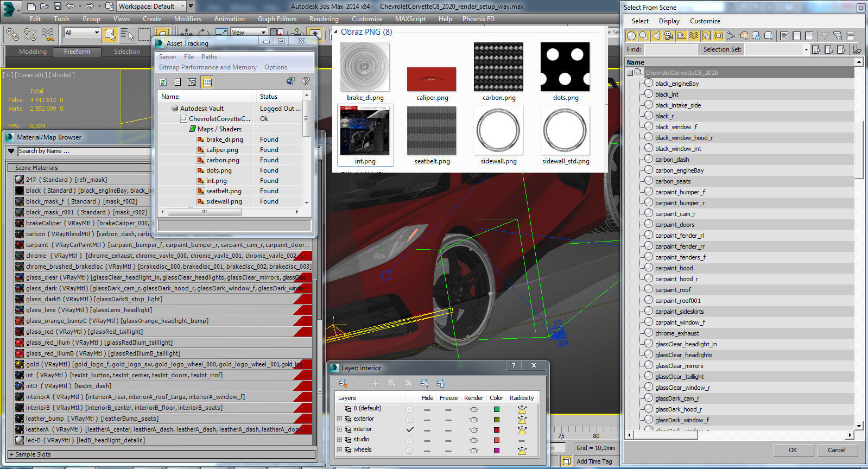868x469 pixels.
Task: Open the All selection filter dropdown
Action: pyautogui.click(x=82, y=33)
